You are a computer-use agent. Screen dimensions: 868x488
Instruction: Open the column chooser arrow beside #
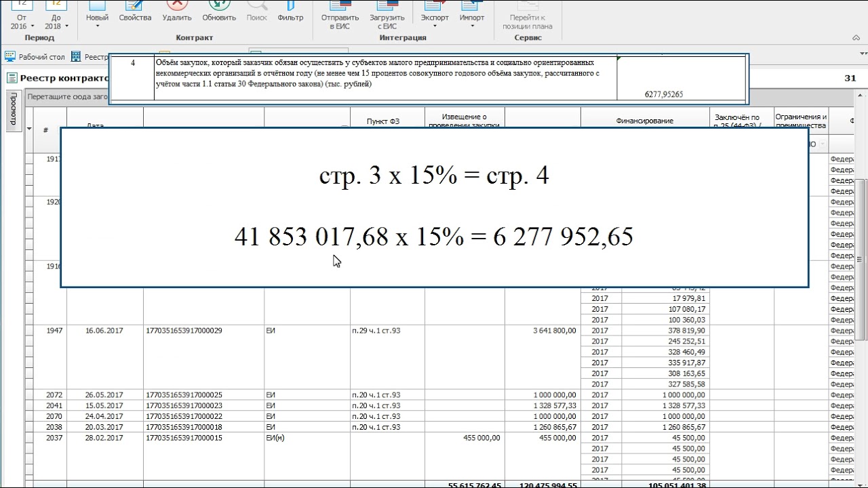[30, 129]
